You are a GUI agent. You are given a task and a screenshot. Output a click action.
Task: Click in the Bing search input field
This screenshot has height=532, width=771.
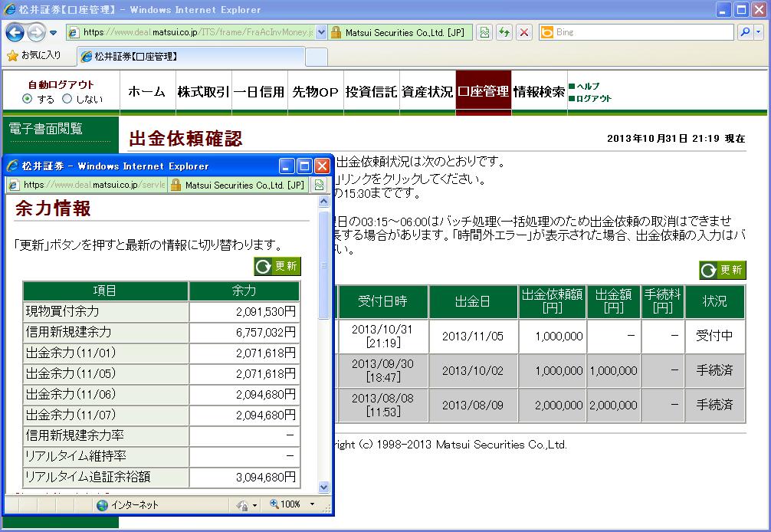pyautogui.click(x=636, y=32)
